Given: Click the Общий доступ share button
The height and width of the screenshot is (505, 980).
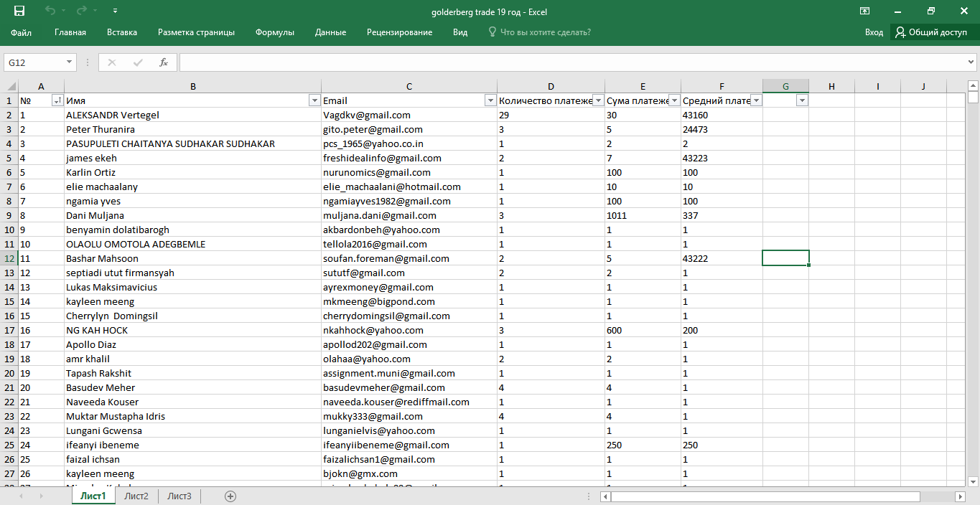Looking at the screenshot, I should pos(930,32).
